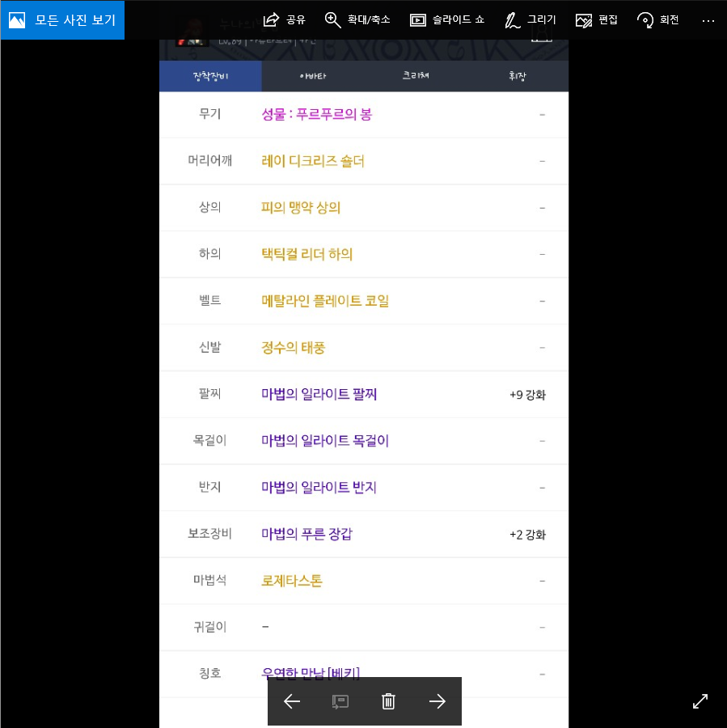Screen dimensions: 727x728
Task: Click the grayed icon left of the trash
Action: point(340,701)
